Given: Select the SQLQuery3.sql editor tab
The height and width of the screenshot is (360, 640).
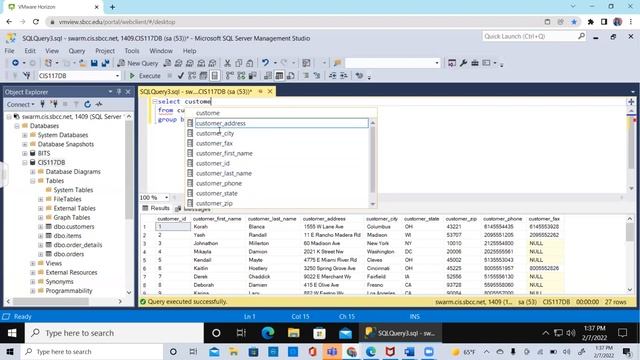Looking at the screenshot, I should pyautogui.click(x=196, y=91).
